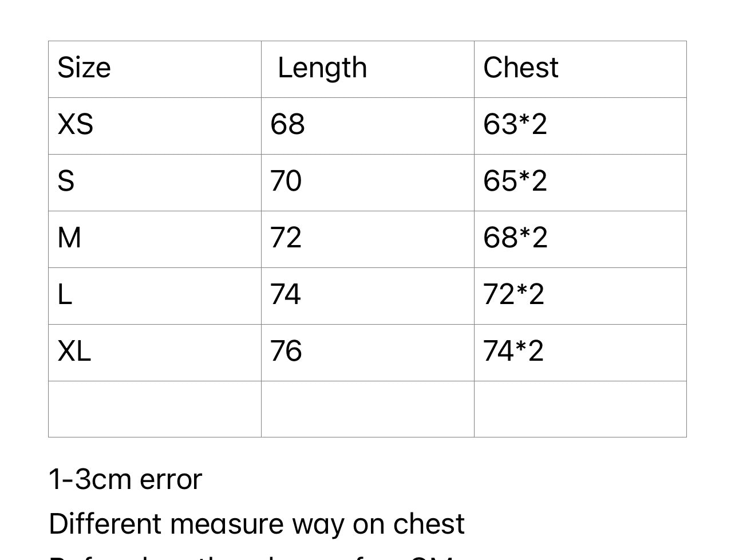Select the length value 74

(x=285, y=295)
